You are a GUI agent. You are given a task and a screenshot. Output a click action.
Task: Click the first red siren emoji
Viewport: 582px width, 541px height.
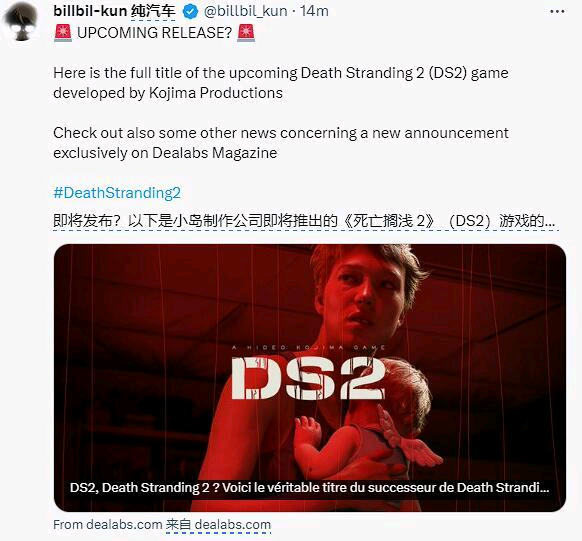(x=63, y=33)
